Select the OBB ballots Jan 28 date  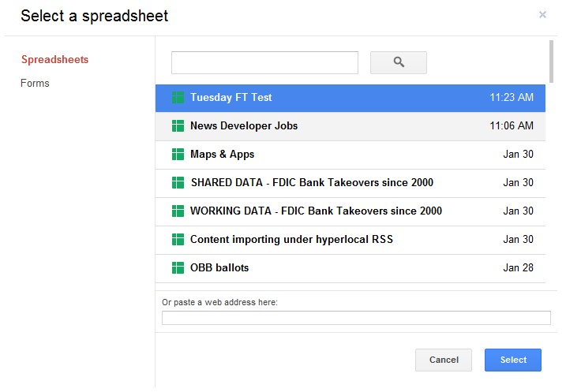[518, 268]
